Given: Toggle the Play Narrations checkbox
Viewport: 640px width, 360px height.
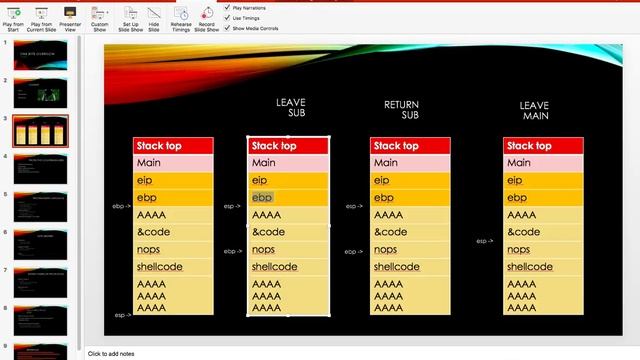Looking at the screenshot, I should click(x=227, y=7).
